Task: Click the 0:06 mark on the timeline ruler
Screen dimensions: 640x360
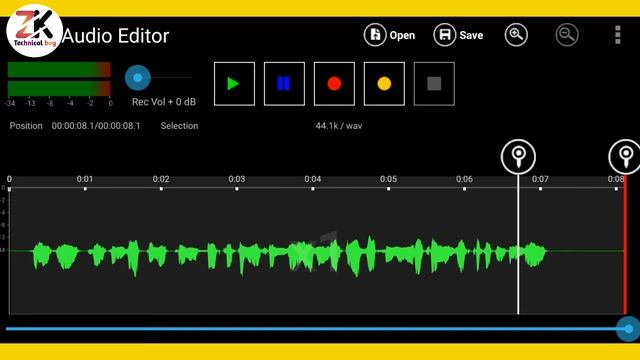Action: click(464, 179)
